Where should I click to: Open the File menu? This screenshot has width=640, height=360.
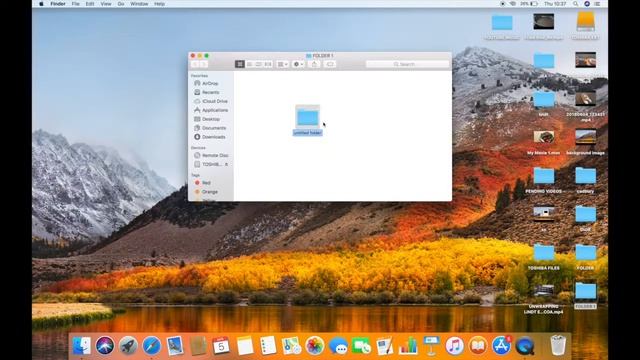tap(76, 4)
